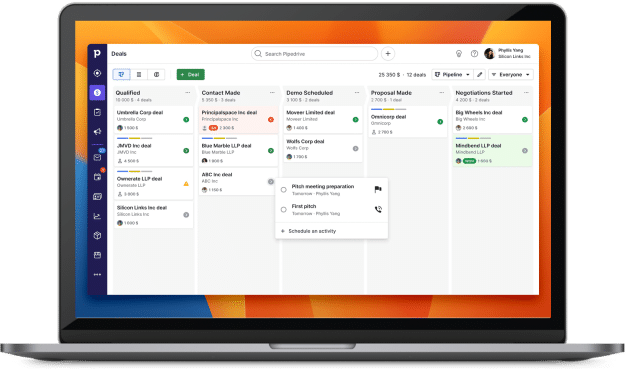Mark First pitch activity as done

283,210
